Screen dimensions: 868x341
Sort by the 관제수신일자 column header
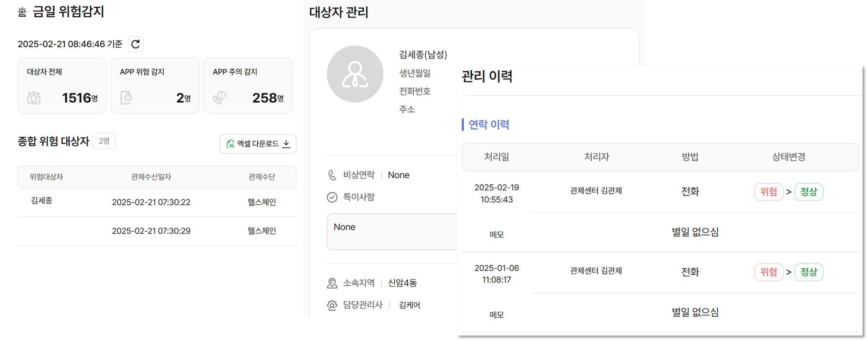[x=151, y=177]
